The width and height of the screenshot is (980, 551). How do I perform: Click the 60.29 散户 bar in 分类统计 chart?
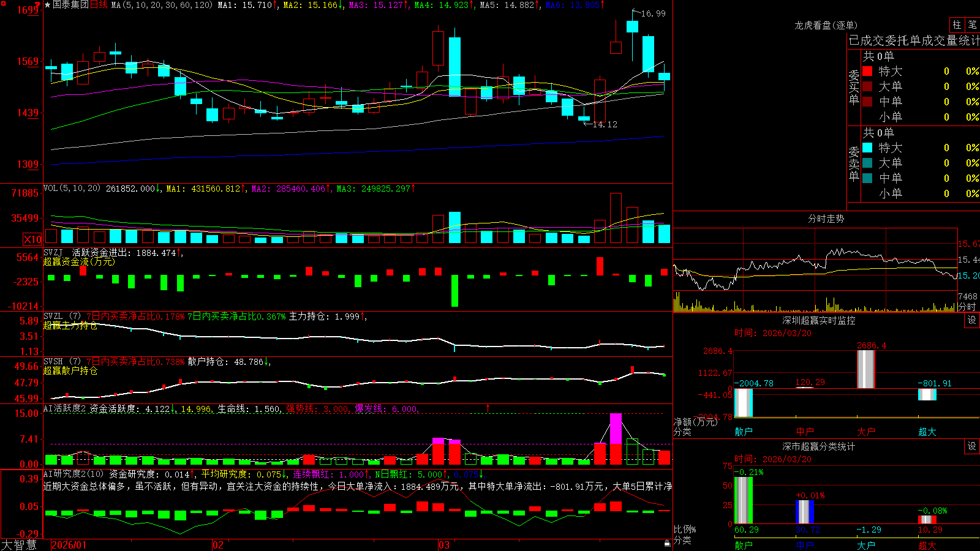743,500
